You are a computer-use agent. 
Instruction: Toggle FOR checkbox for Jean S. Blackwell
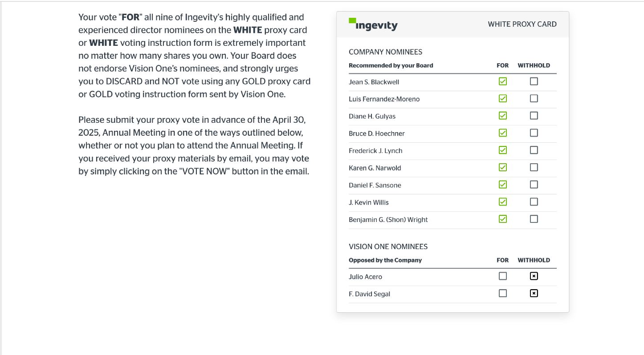click(503, 81)
